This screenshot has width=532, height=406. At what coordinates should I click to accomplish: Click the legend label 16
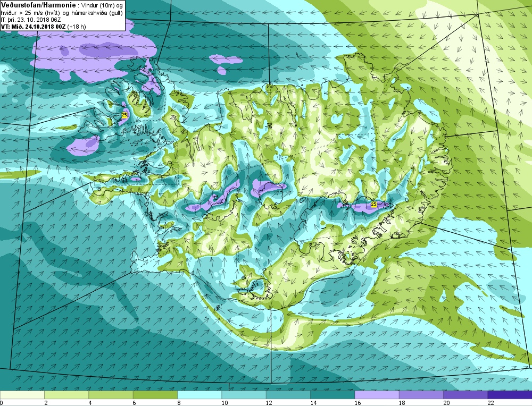358,403
